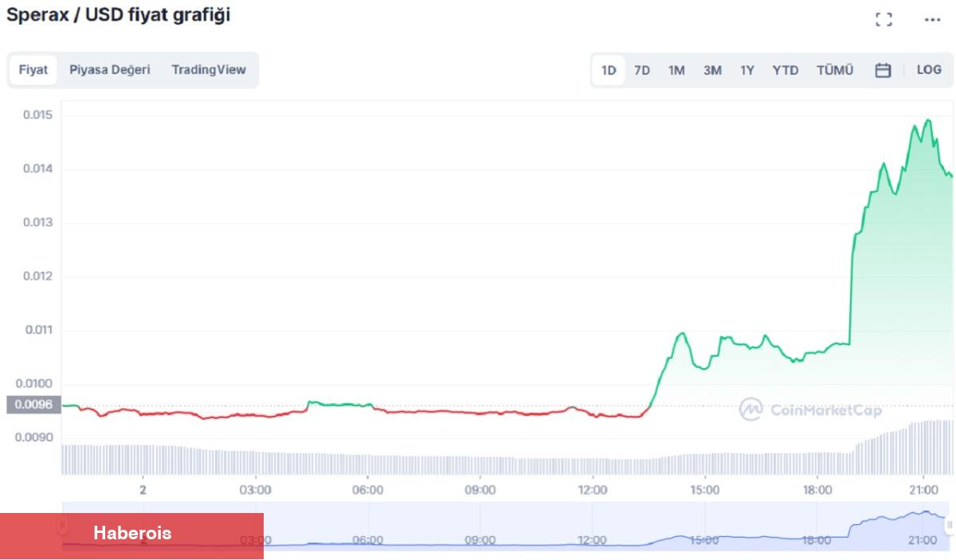Click the 21:00 time axis label

click(x=923, y=490)
